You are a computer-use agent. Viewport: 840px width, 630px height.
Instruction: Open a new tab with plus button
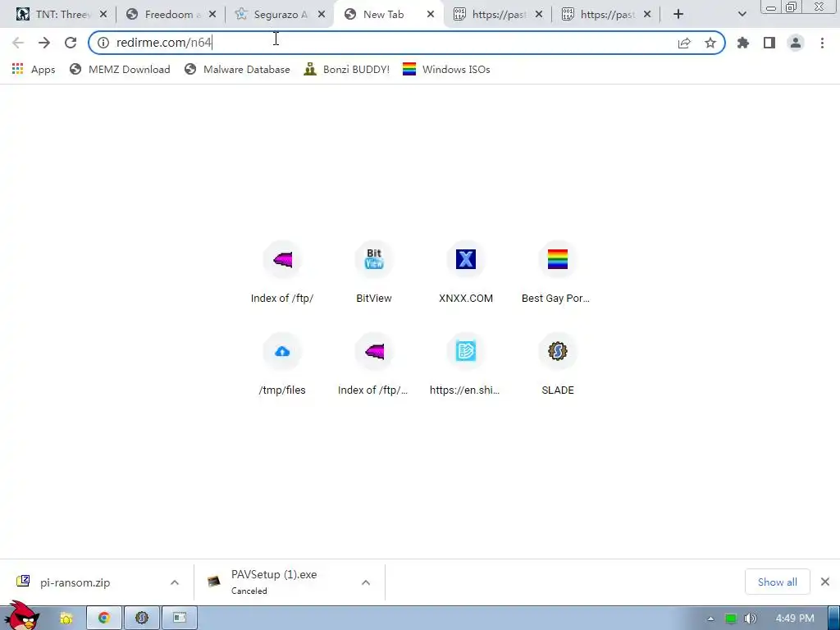[678, 15]
